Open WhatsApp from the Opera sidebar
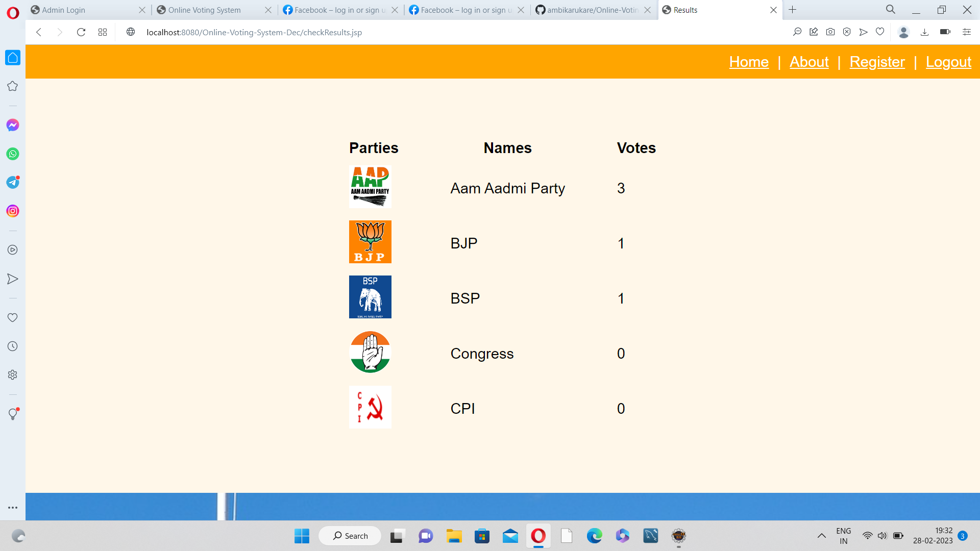Viewport: 980px width, 551px height. click(x=12, y=154)
